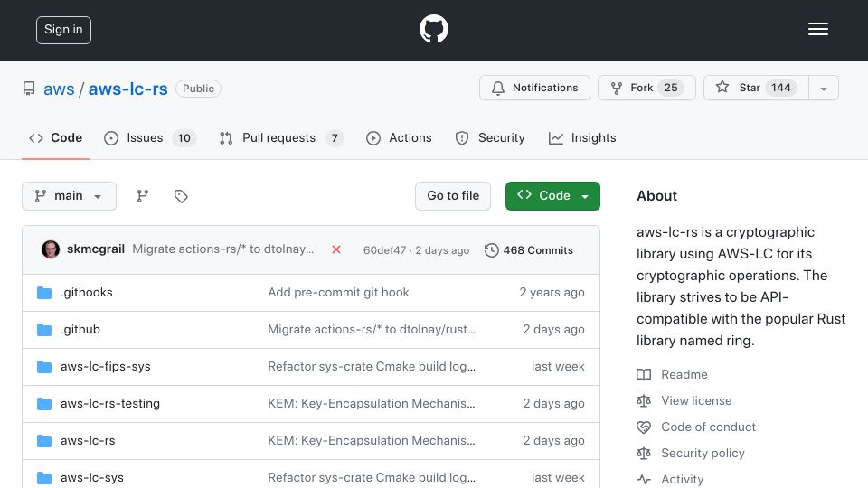Click skmcgrail's avatar thumbnail

coord(51,249)
